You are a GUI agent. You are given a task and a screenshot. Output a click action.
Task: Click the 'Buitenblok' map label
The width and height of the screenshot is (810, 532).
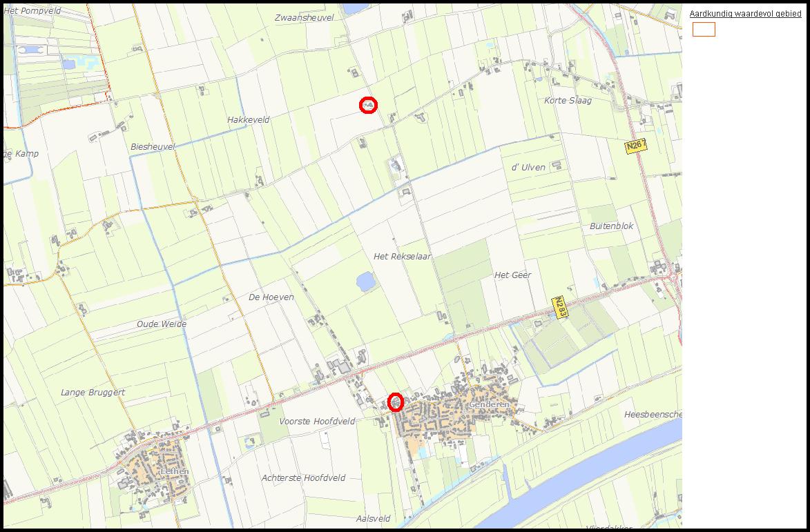[612, 226]
